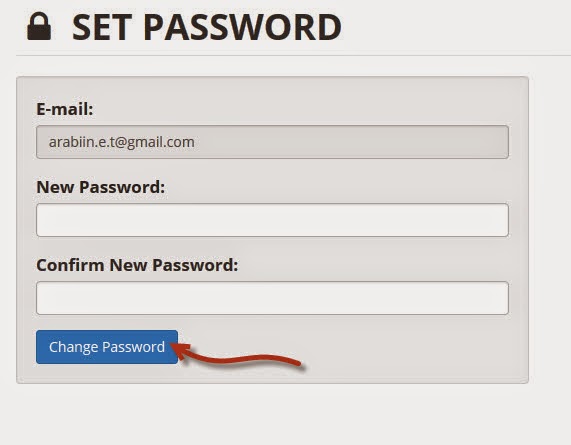Click empty form panel area right of the arrow
The image size is (571, 445).
(408, 350)
